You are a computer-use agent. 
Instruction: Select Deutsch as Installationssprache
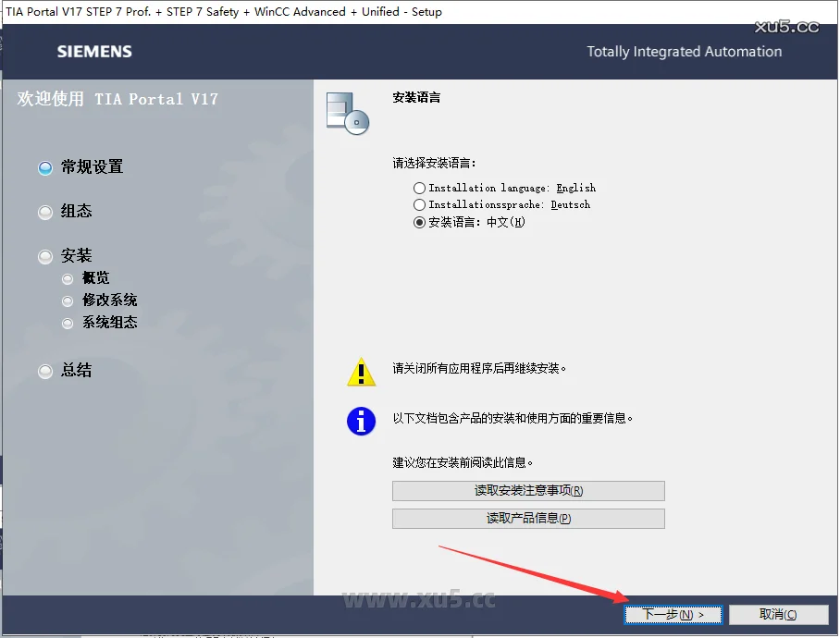(x=419, y=204)
